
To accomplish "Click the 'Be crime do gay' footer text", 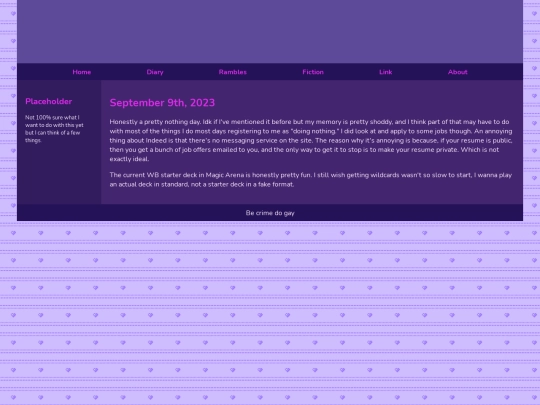I will point(270,213).
